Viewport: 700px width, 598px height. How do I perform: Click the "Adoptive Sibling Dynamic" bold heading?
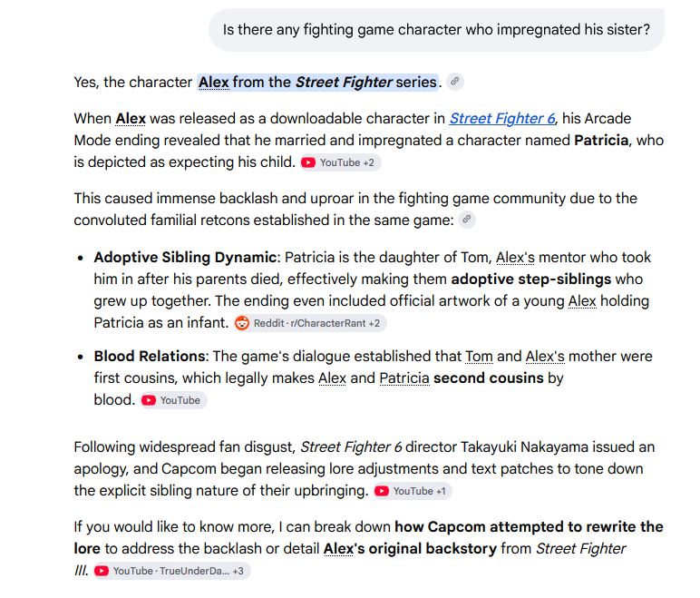pyautogui.click(x=185, y=258)
